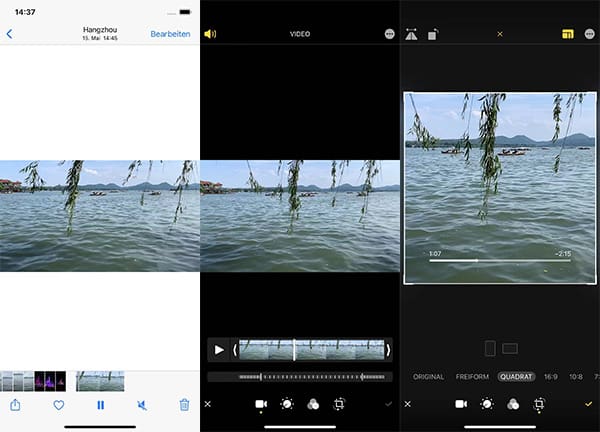Open the crop tool in middle editor
The width and height of the screenshot is (600, 432).
339,404
